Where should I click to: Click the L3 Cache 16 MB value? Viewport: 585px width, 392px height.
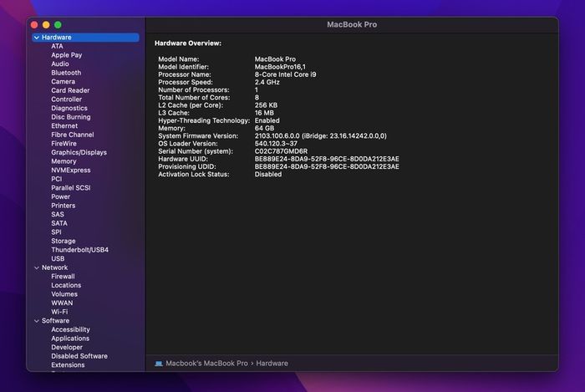[264, 113]
